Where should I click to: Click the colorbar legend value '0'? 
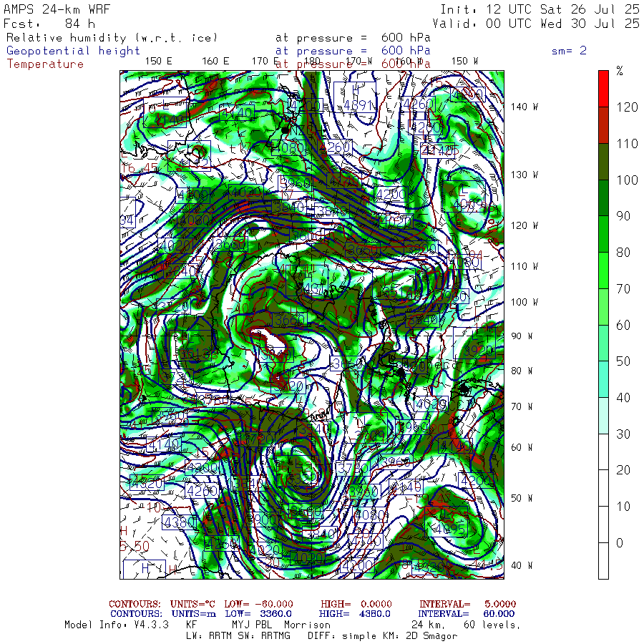click(x=620, y=542)
